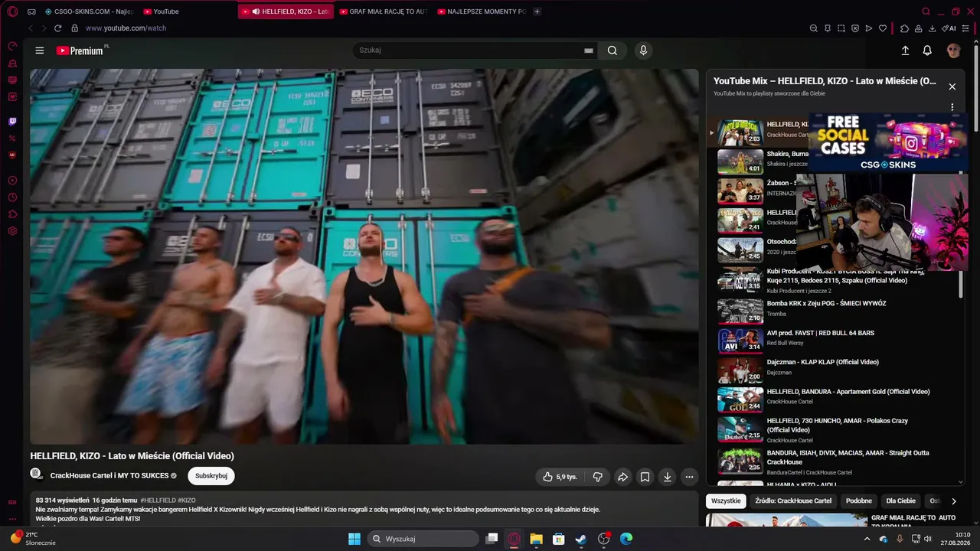The height and width of the screenshot is (551, 980).
Task: Open Steam from the Windows taskbar
Action: (x=581, y=539)
